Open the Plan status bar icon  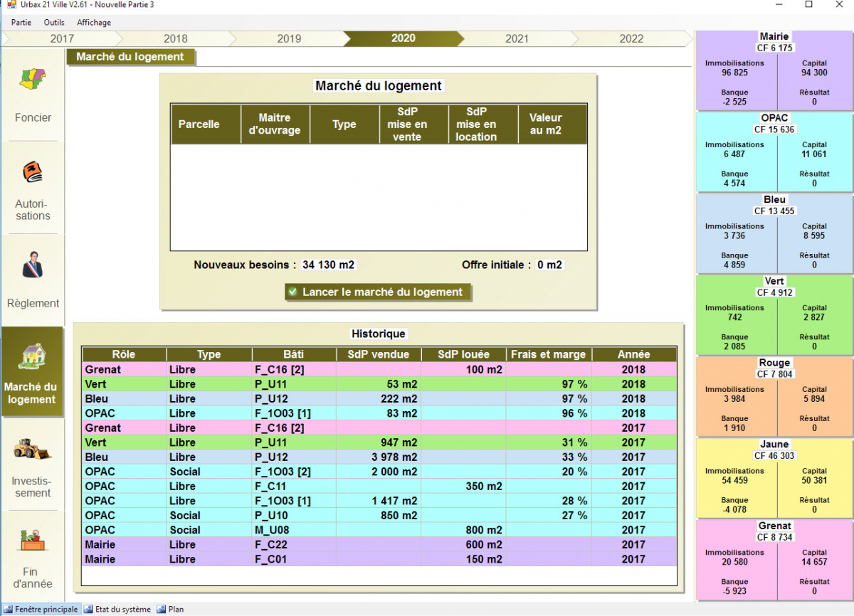[x=161, y=610]
